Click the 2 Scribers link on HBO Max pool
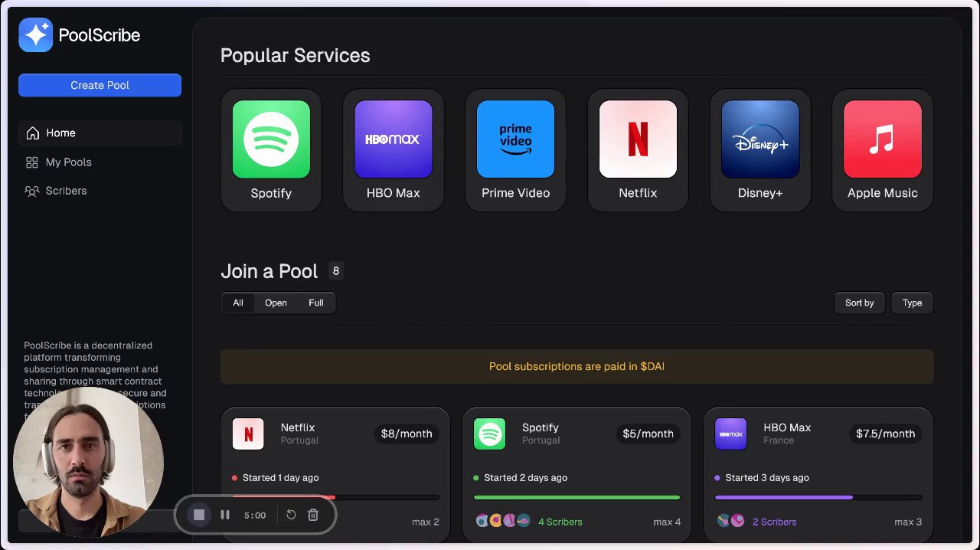This screenshot has height=550, width=980. (775, 522)
